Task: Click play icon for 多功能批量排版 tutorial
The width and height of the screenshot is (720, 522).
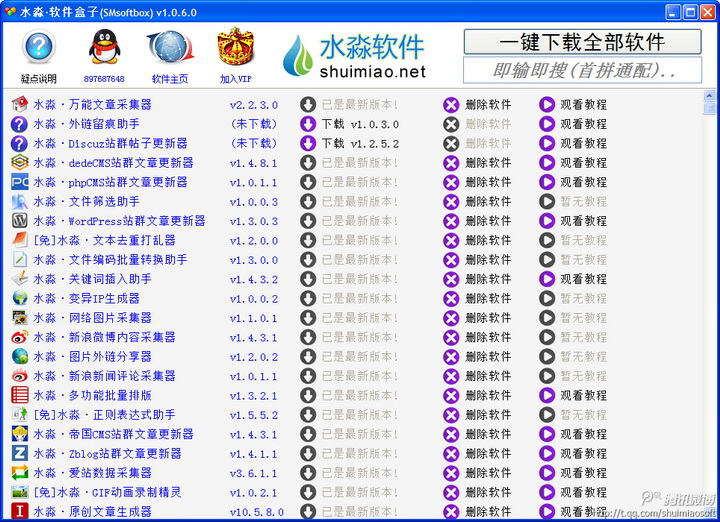Action: click(x=546, y=395)
